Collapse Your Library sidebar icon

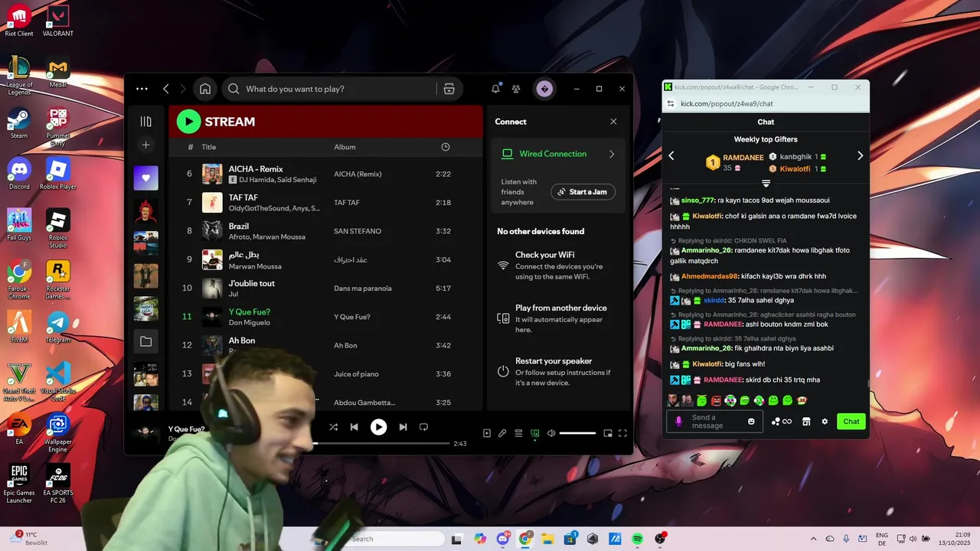(x=145, y=122)
